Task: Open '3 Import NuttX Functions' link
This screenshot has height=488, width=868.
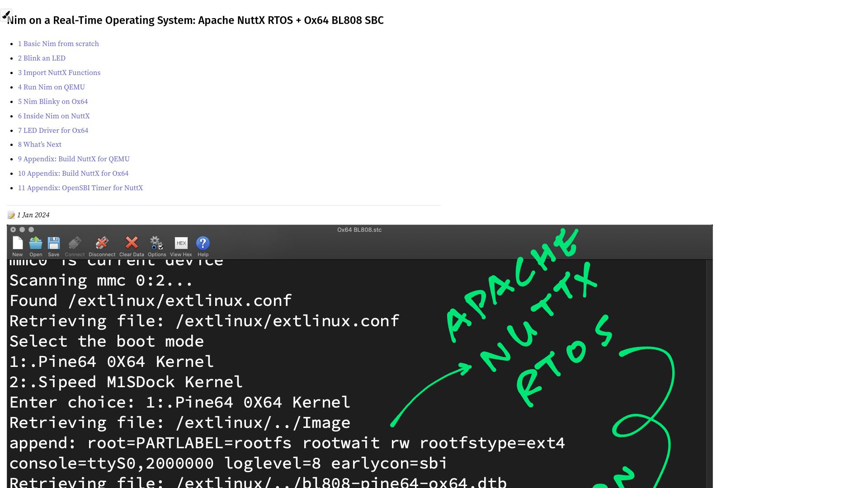Action: pyautogui.click(x=59, y=73)
